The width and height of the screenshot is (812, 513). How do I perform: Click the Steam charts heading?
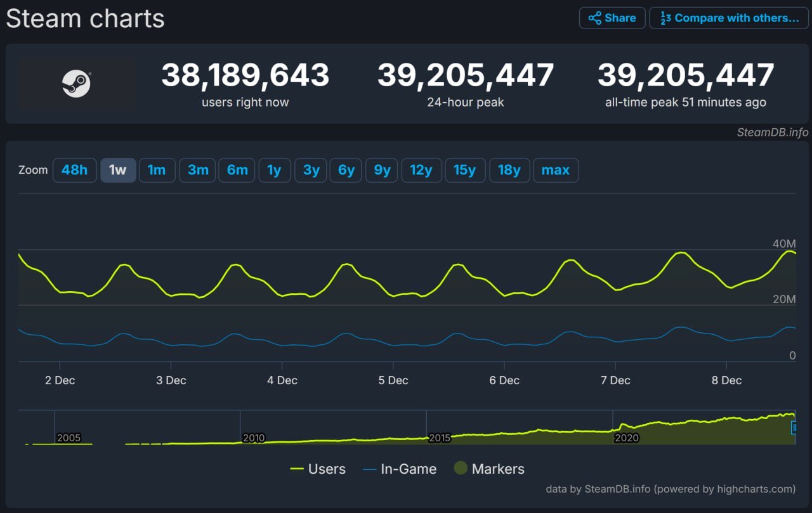85,19
